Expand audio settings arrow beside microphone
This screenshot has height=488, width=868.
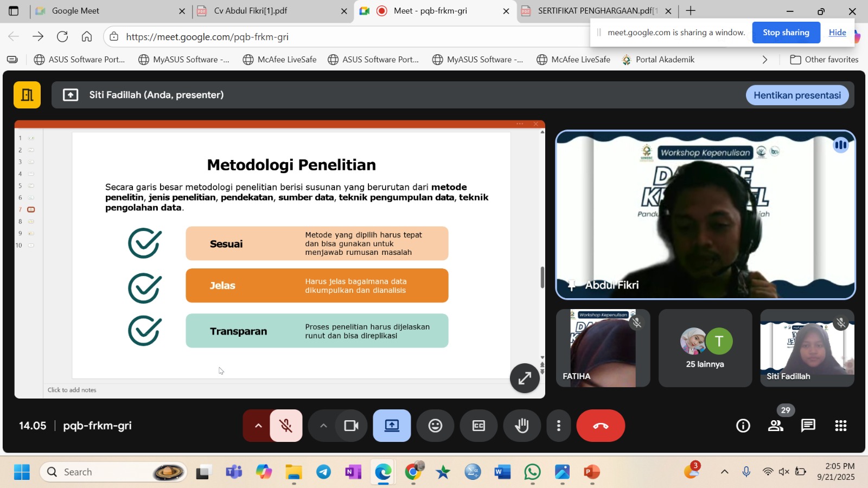tap(258, 426)
